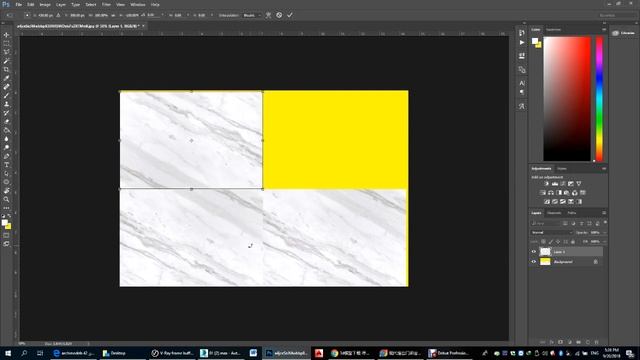The image size is (640, 360).
Task: Add a Curves adjustment
Action: (563, 184)
